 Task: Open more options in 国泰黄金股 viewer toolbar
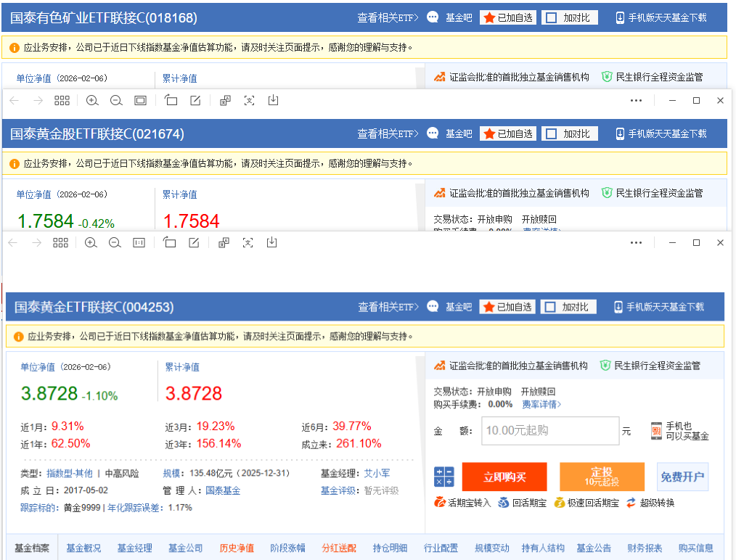tap(636, 100)
